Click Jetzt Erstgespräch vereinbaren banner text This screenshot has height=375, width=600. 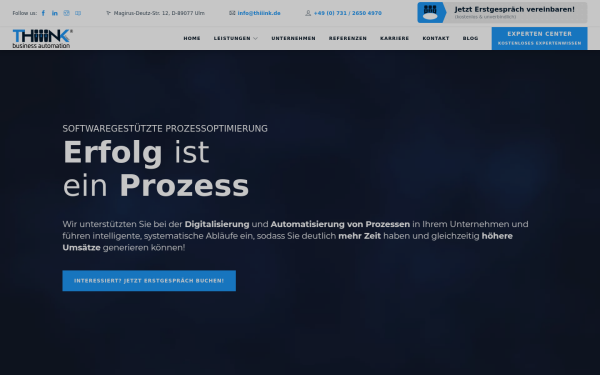pos(515,10)
